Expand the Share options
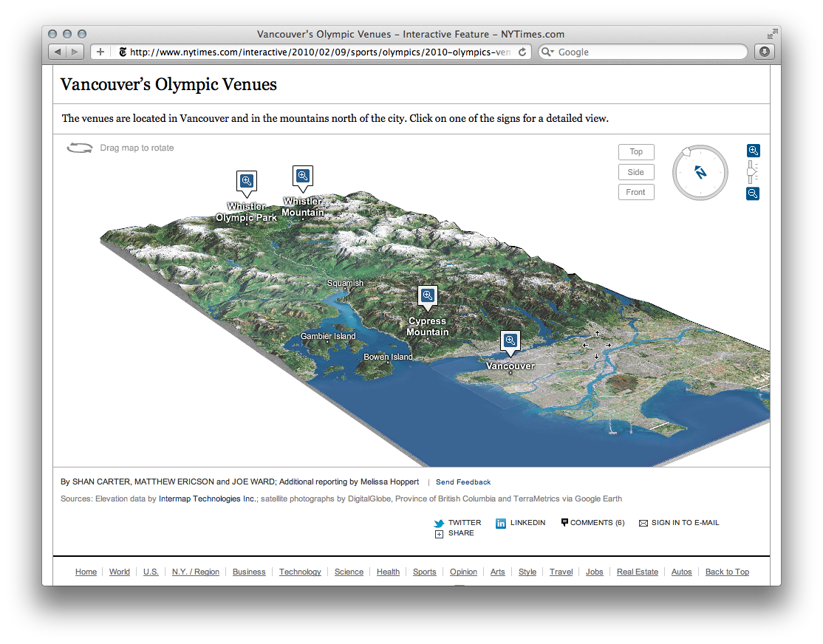Screen dimensions: 823x644 pyautogui.click(x=440, y=533)
